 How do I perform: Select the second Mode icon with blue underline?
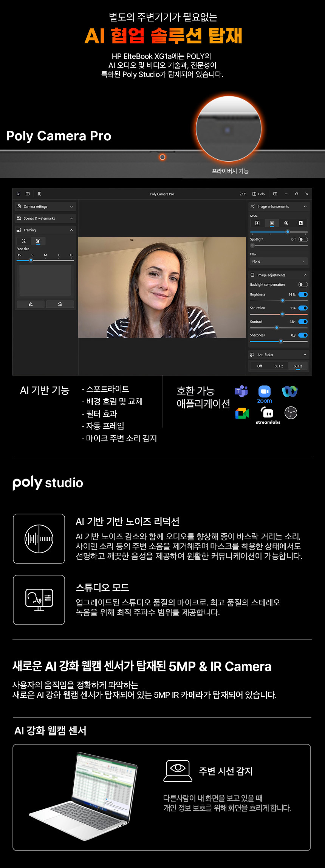[272, 223]
